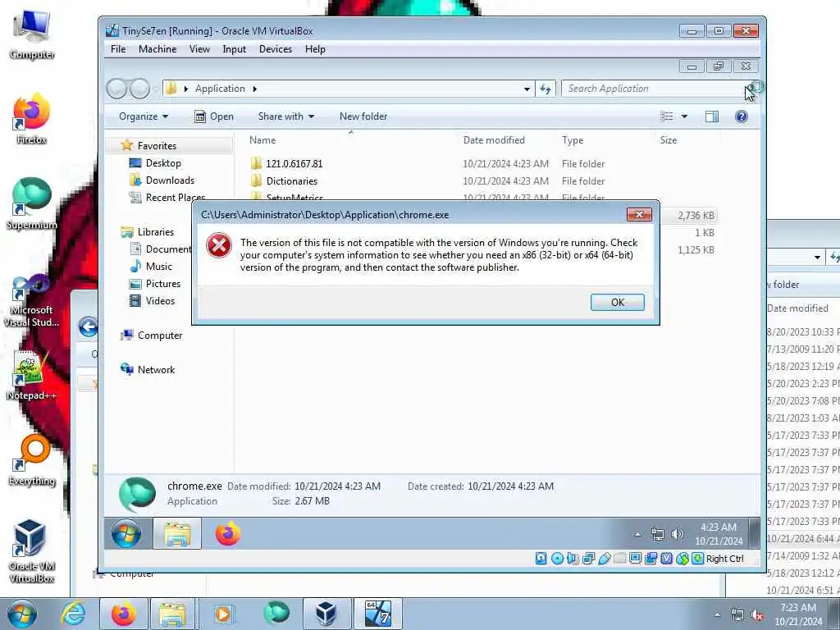Image resolution: width=840 pixels, height=630 pixels.
Task: Expand the Share with dropdown
Action: pos(285,116)
